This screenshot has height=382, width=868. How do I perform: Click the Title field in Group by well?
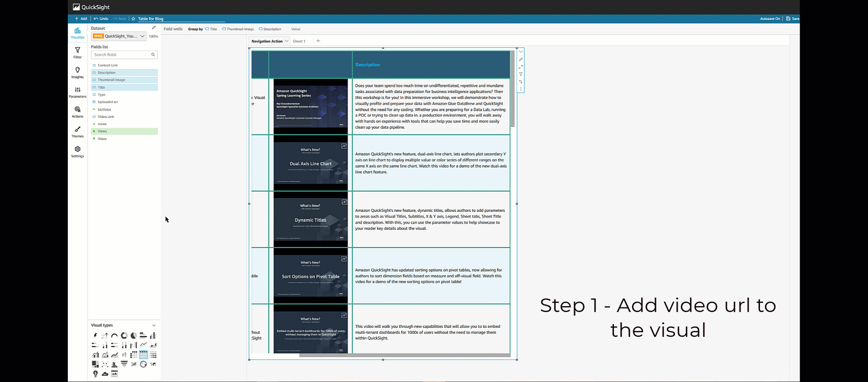[211, 29]
